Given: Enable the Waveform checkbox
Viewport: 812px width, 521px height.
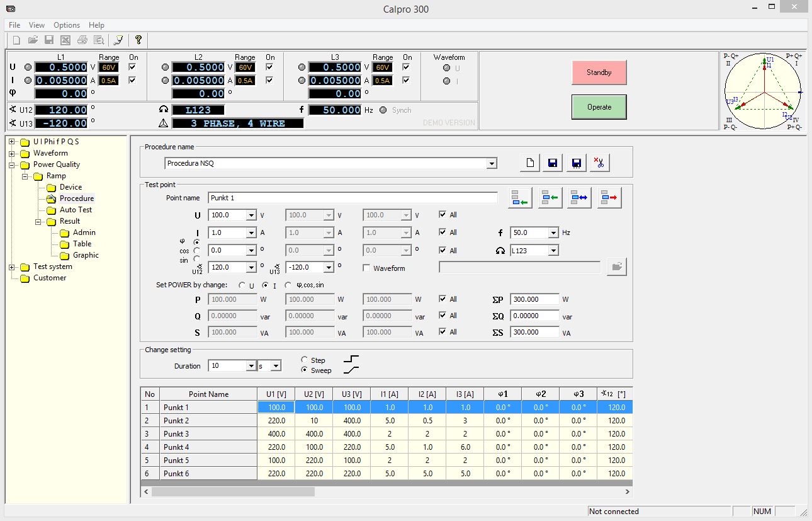Looking at the screenshot, I should (367, 268).
